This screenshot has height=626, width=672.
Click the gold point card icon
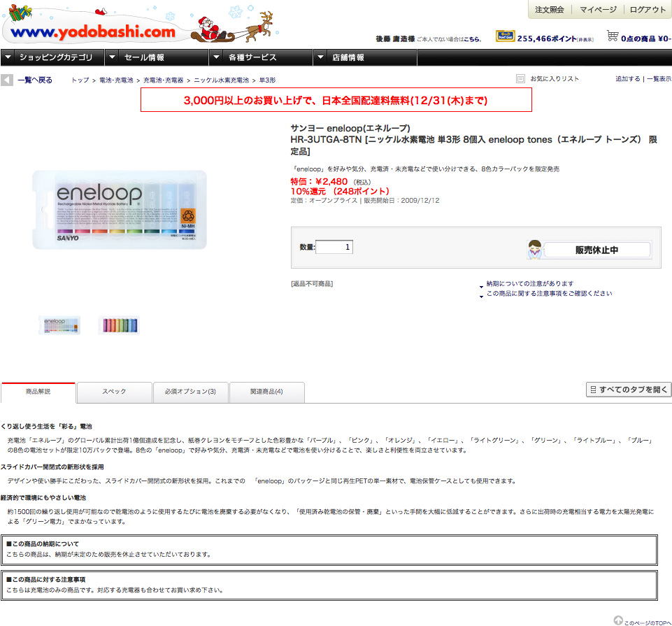pyautogui.click(x=505, y=36)
